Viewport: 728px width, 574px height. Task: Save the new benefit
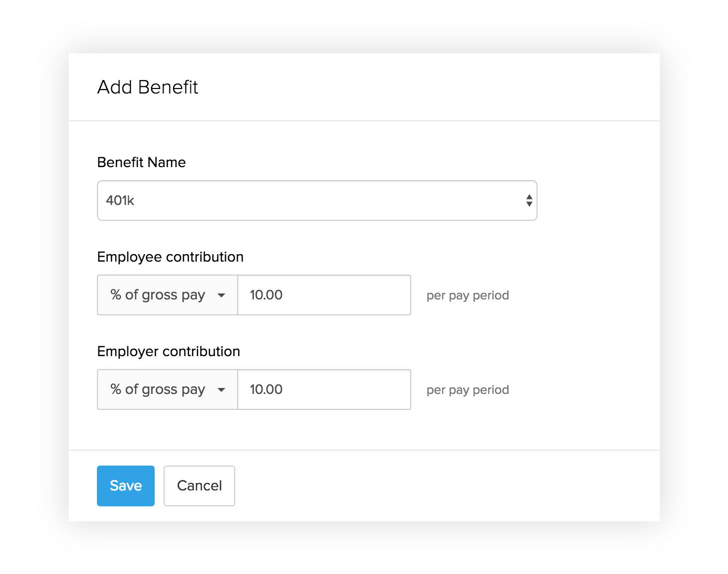(x=126, y=486)
